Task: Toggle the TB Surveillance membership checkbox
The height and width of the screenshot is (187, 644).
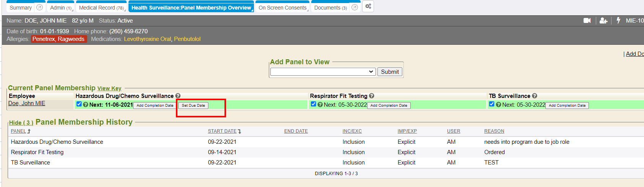Action: click(491, 104)
